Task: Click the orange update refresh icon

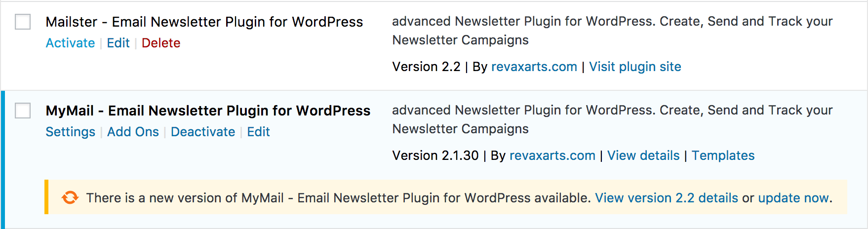Action: (70, 197)
